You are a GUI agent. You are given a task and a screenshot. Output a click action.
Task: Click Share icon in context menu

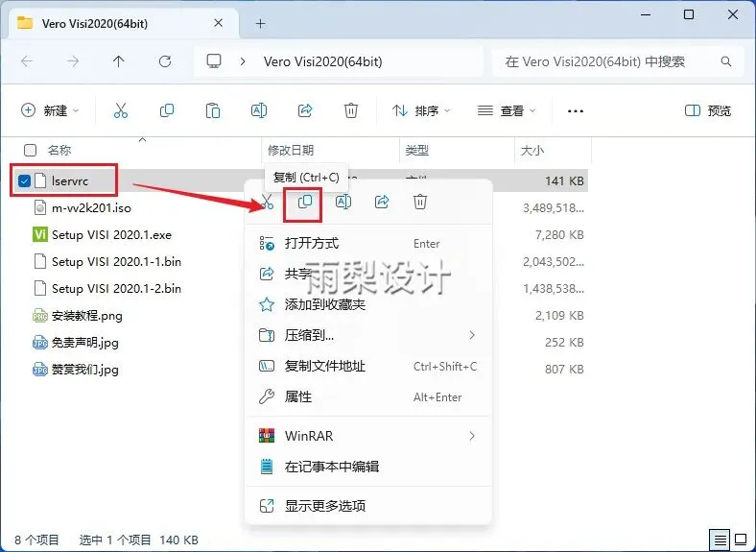point(382,202)
